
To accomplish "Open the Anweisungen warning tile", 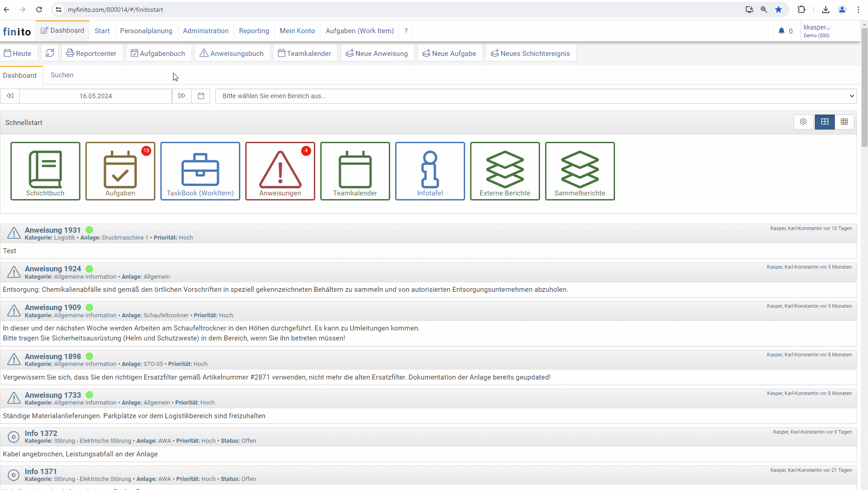I will point(280,171).
